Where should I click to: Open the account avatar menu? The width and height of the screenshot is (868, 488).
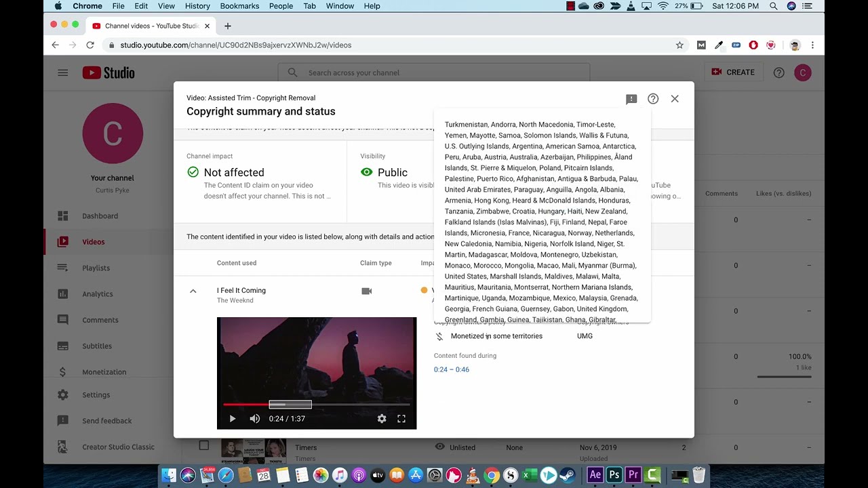[x=802, y=73]
